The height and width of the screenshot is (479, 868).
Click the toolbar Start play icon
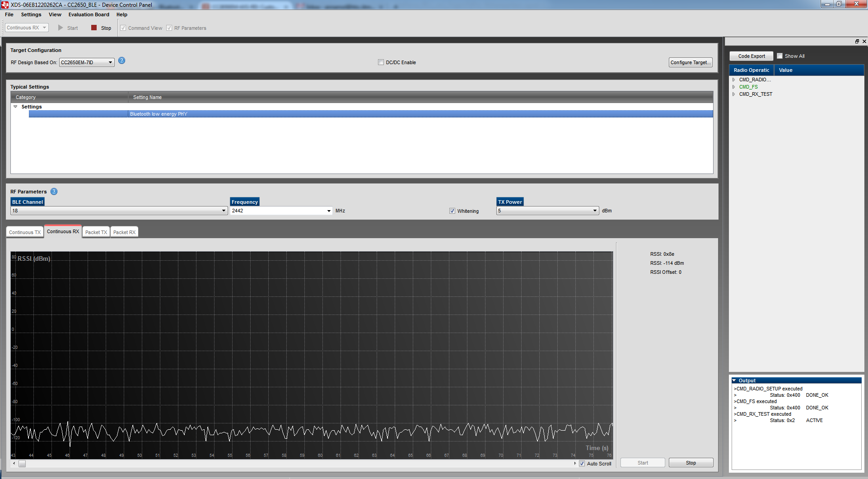pyautogui.click(x=61, y=28)
